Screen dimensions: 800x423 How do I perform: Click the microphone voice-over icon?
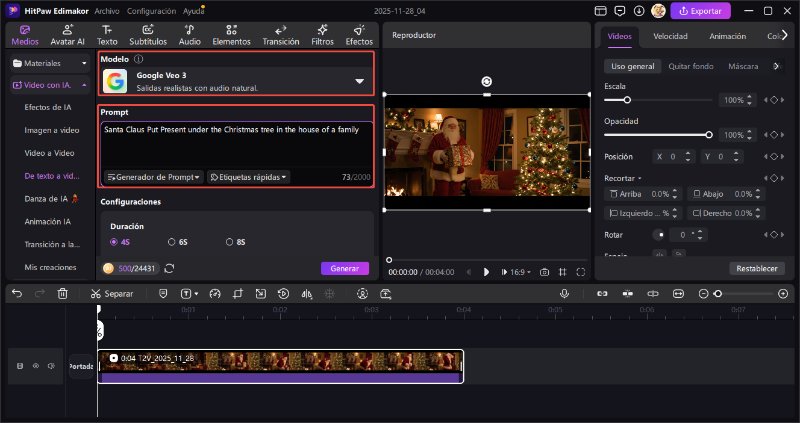564,294
